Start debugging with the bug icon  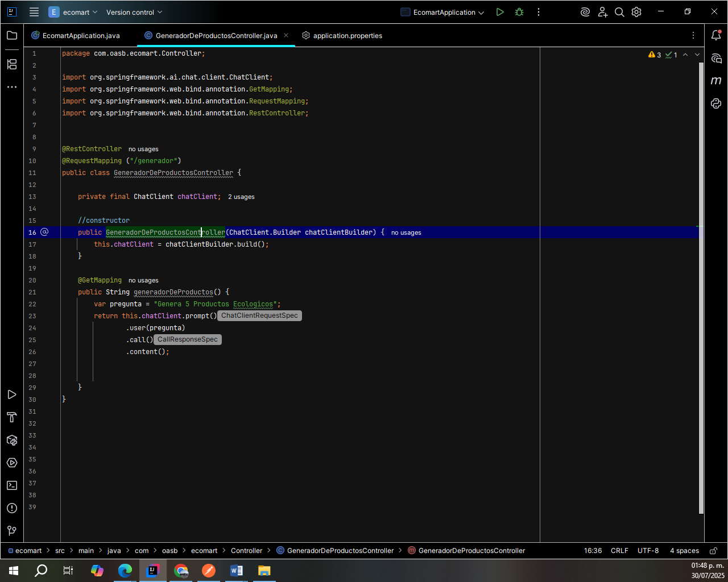coord(519,12)
